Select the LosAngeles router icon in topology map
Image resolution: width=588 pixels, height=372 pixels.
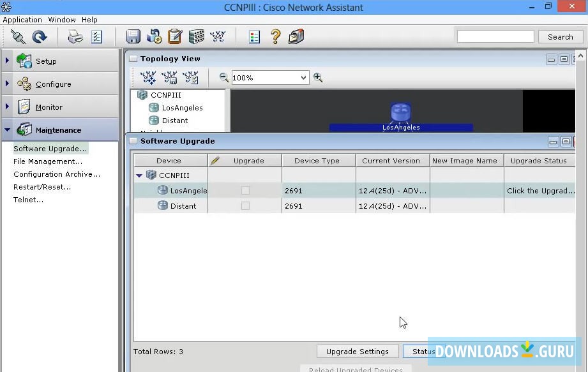click(401, 112)
